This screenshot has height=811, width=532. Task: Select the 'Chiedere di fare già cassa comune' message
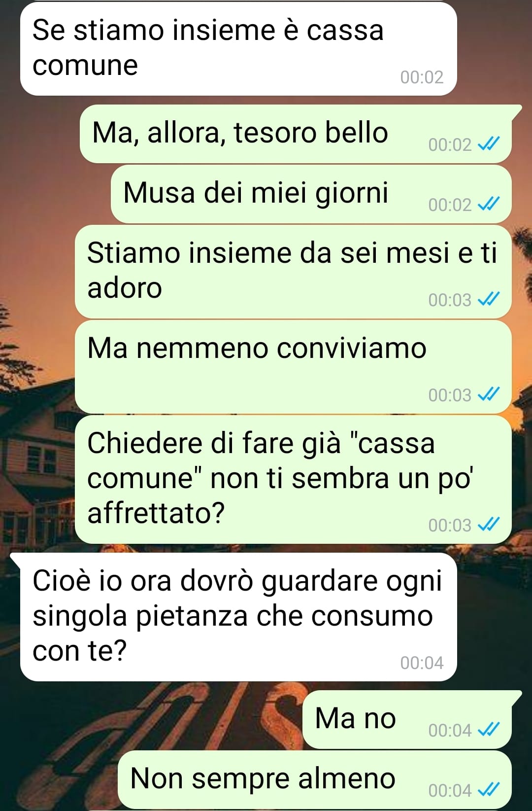293,480
